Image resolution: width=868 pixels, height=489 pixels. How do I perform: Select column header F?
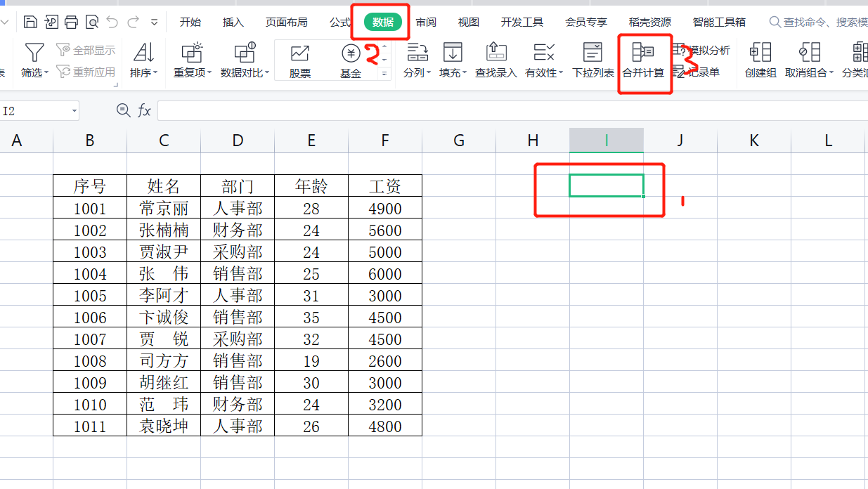[385, 141]
